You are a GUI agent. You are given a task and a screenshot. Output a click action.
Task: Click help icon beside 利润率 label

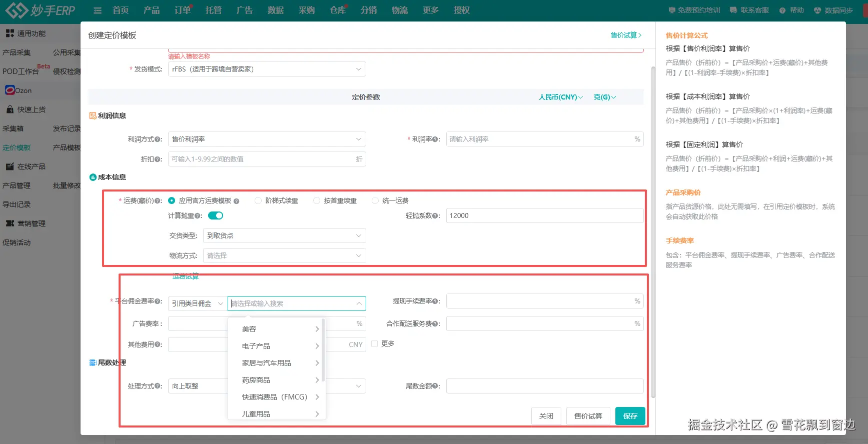(x=435, y=139)
